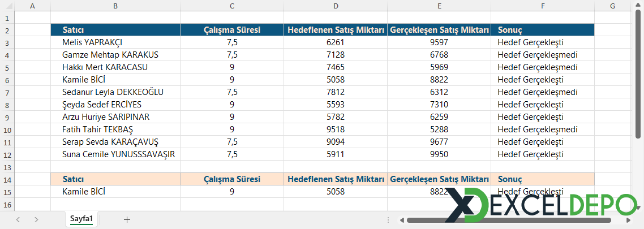644x229 pixels.
Task: Select the cell with Melis YAPRAKÇI
Action: (115, 42)
